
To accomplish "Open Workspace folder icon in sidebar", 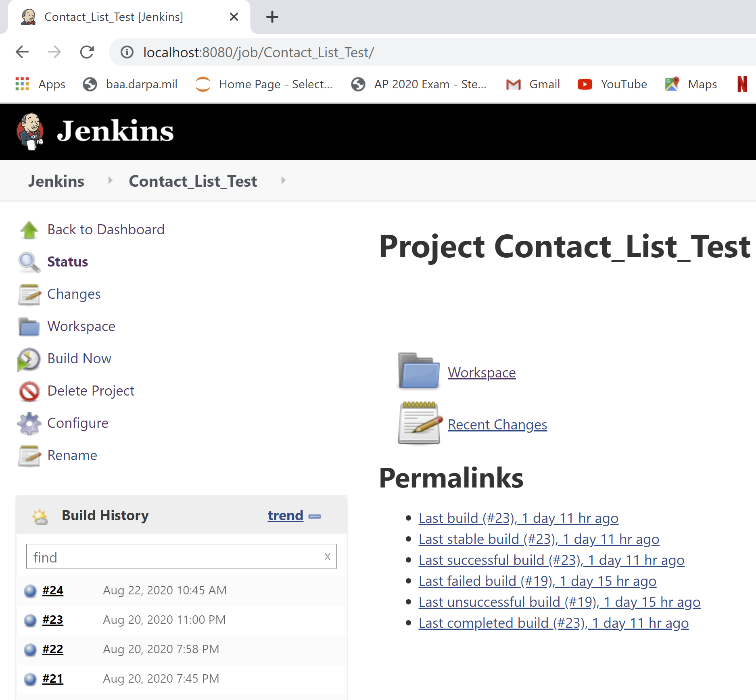I will pyautogui.click(x=29, y=326).
